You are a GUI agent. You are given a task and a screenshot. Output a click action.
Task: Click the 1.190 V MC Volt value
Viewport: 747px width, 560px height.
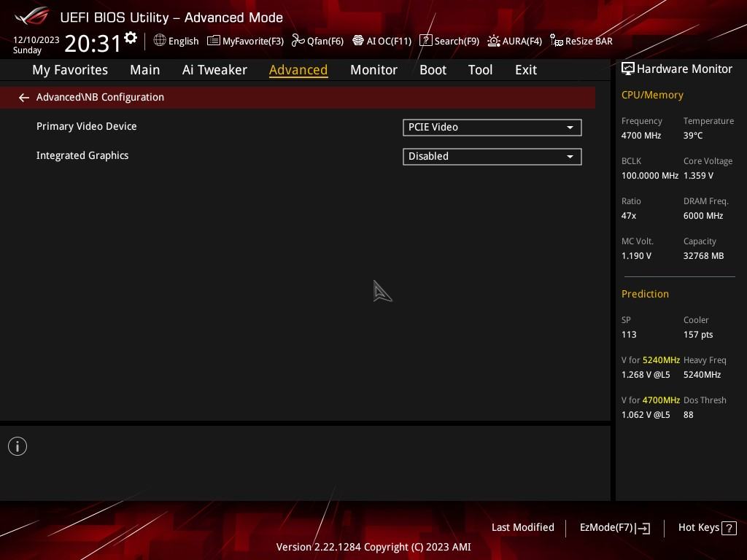(x=636, y=256)
